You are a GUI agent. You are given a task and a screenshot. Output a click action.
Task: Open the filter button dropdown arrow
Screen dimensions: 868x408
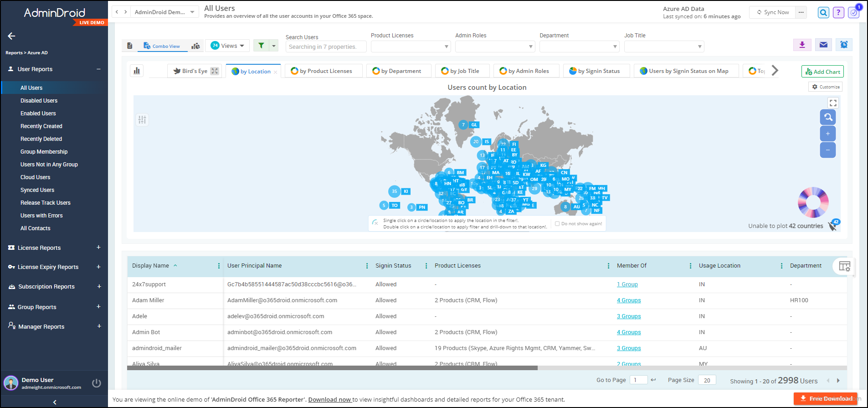pos(273,46)
